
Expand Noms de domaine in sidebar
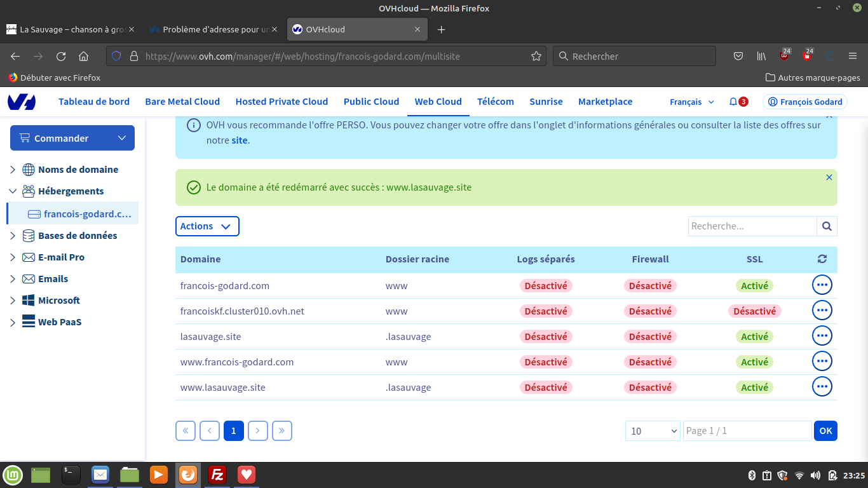(13, 170)
